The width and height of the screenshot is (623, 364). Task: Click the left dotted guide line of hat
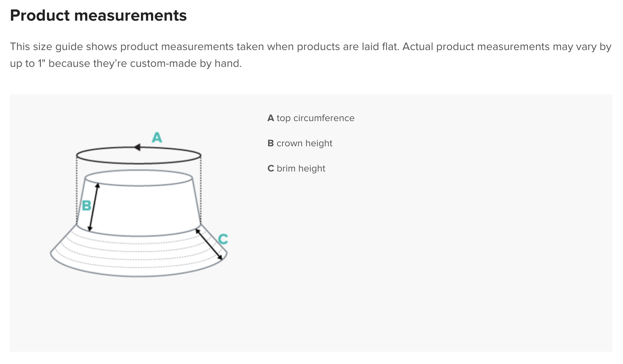coord(76,189)
